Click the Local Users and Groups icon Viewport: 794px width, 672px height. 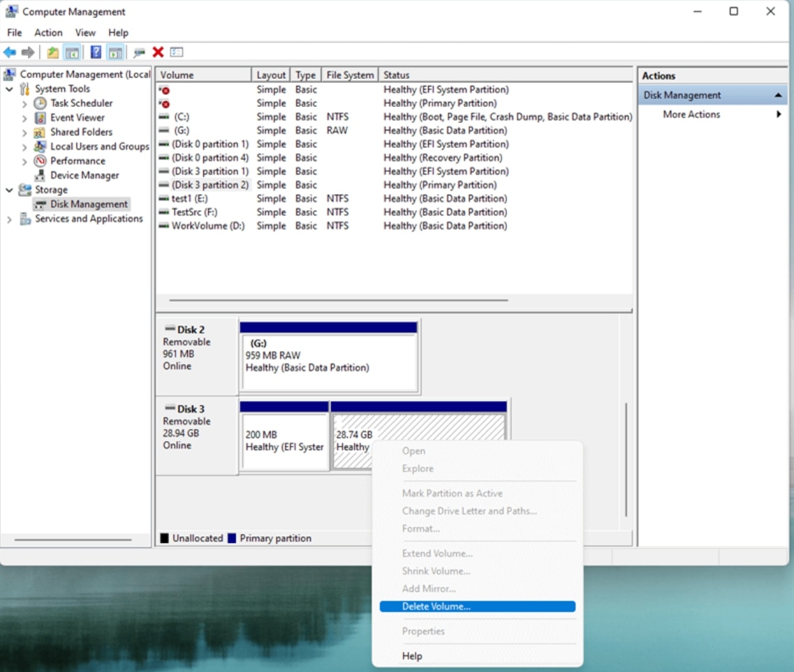(x=40, y=147)
